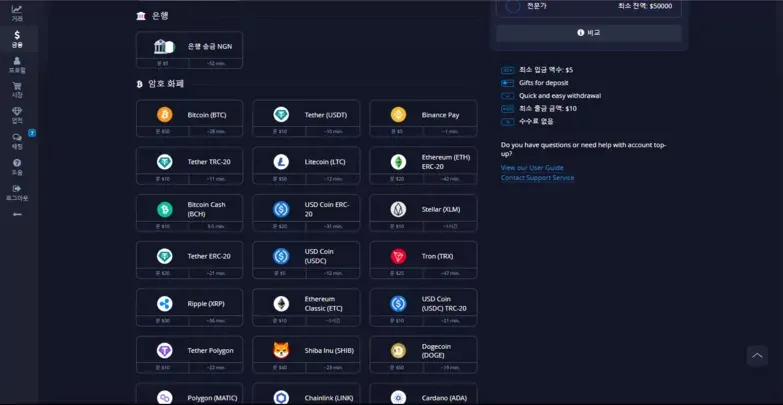Click the minimum balance $50000 text

(x=645, y=6)
